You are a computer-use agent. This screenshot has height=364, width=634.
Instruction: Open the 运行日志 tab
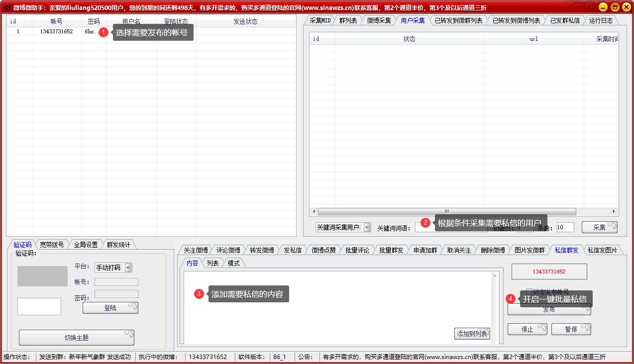point(601,20)
